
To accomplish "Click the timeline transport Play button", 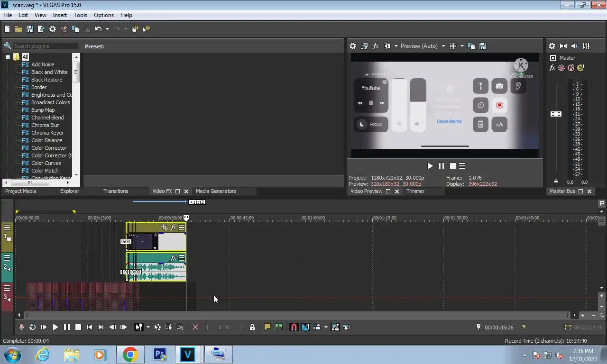I will tap(55, 327).
